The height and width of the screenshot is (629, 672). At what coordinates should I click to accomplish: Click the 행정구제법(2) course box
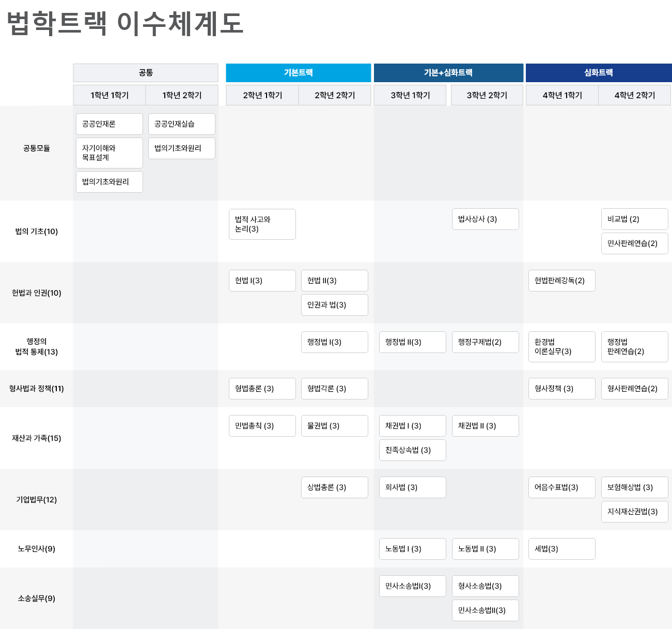(x=485, y=342)
